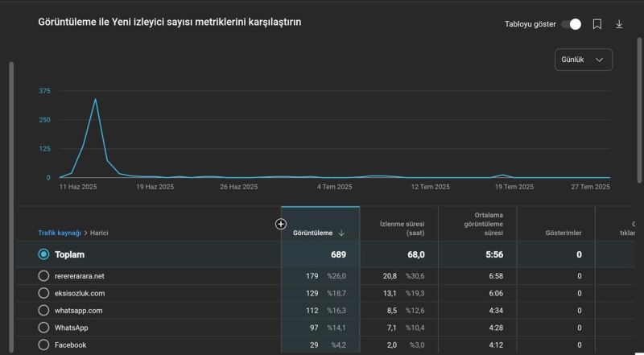This screenshot has width=644, height=355.
Task: Select the eksisozluk.com radio button
Action: (43, 293)
